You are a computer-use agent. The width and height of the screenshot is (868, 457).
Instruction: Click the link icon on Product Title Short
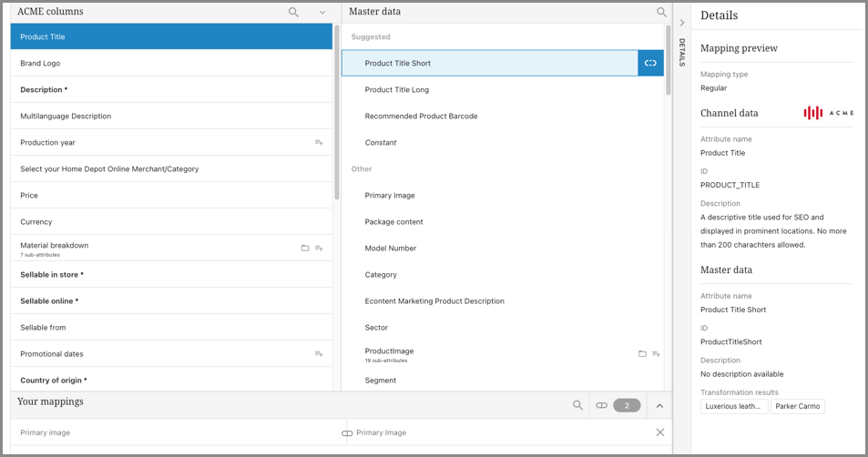point(650,63)
